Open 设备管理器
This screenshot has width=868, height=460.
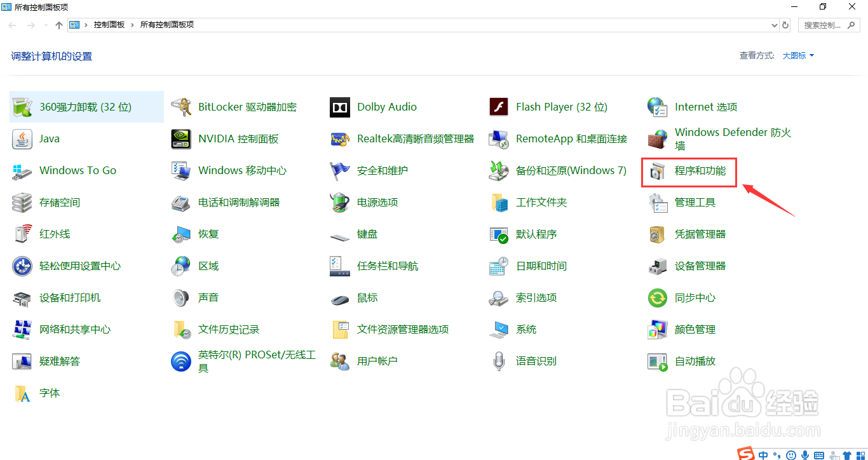[700, 266]
